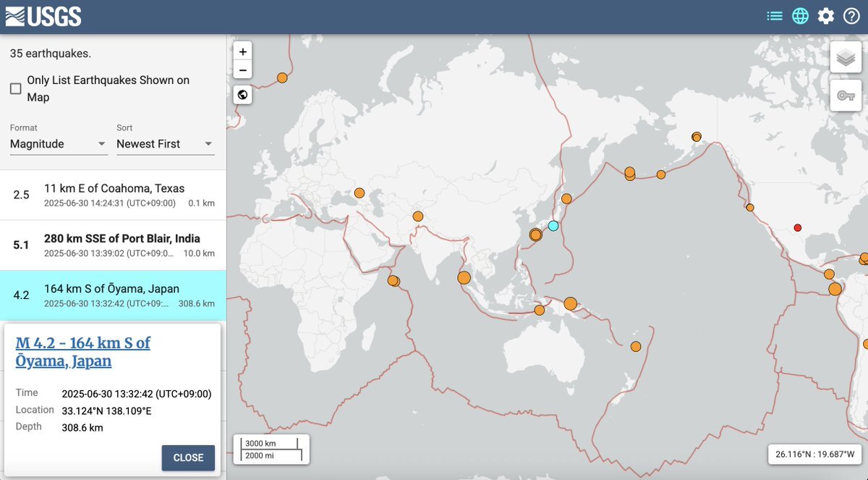Viewport: 868px width, 480px height.
Task: Click the earthquake marker over Australia region
Action: pos(539,311)
